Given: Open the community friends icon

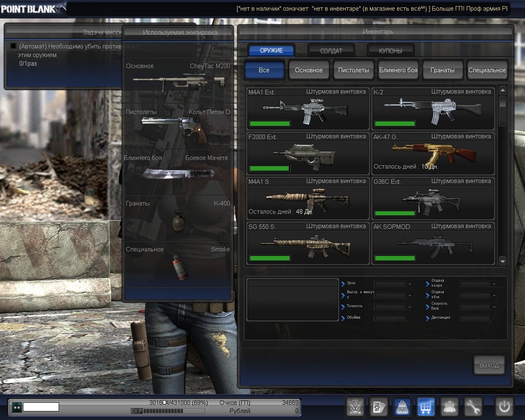Looking at the screenshot, I should coord(450,407).
